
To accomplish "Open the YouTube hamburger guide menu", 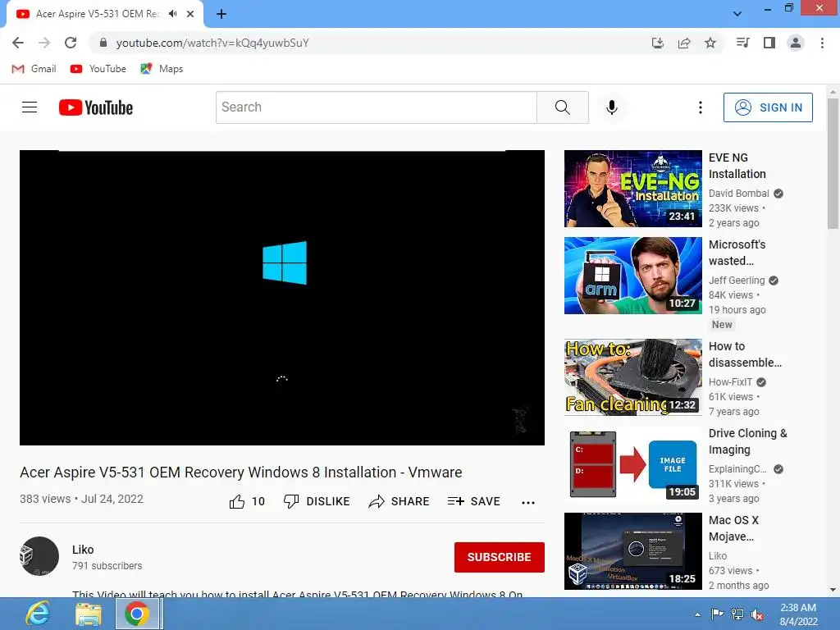I will (30, 107).
